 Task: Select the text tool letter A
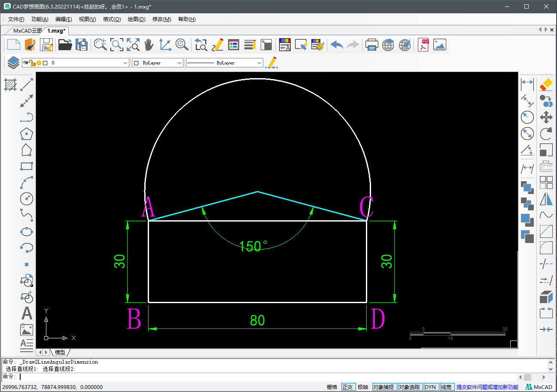click(27, 313)
